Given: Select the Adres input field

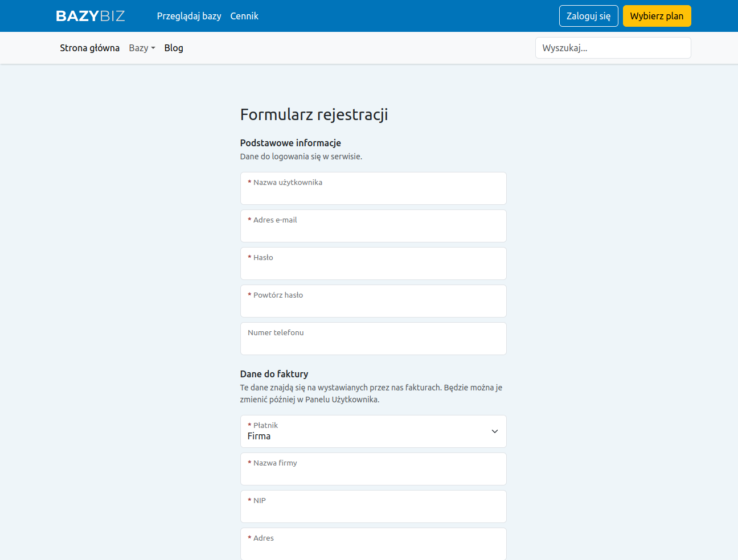Looking at the screenshot, I should coord(374,544).
